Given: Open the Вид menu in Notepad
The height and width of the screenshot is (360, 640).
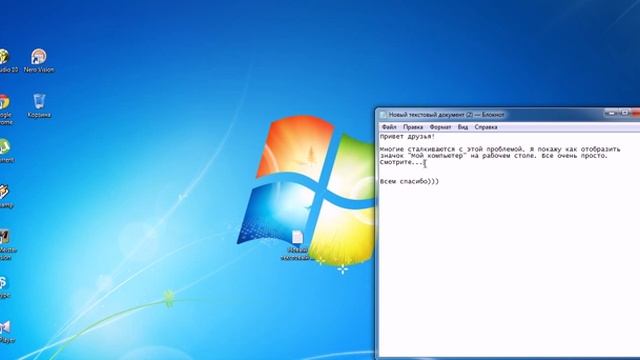Looking at the screenshot, I should tap(462, 127).
